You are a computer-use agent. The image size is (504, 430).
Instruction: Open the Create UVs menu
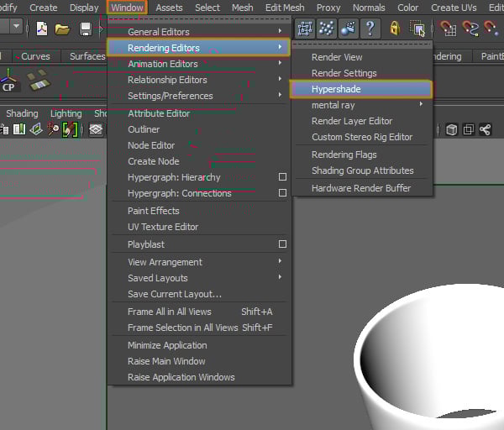point(454,8)
